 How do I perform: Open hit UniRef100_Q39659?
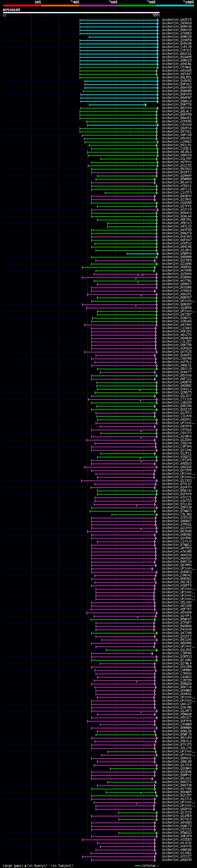pyautogui.click(x=176, y=40)
